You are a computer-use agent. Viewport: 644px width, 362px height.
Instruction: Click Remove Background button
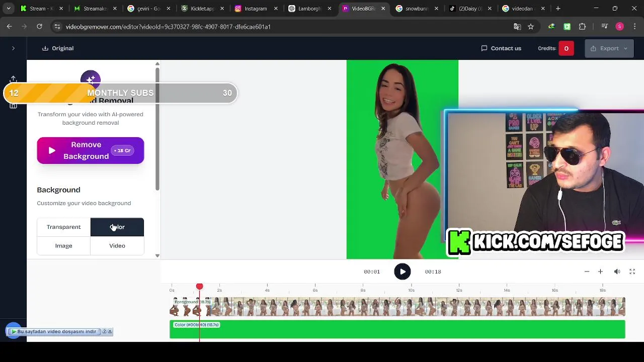[x=91, y=150]
